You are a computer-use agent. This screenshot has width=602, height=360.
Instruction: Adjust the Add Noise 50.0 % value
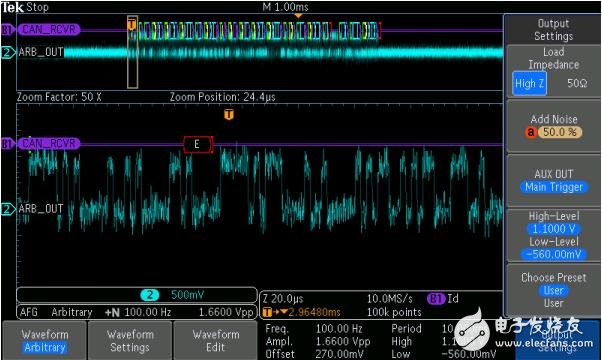click(x=560, y=132)
